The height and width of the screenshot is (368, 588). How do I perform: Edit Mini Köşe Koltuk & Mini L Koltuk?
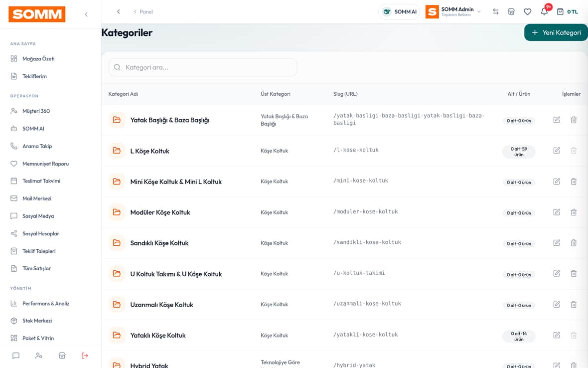click(x=557, y=181)
